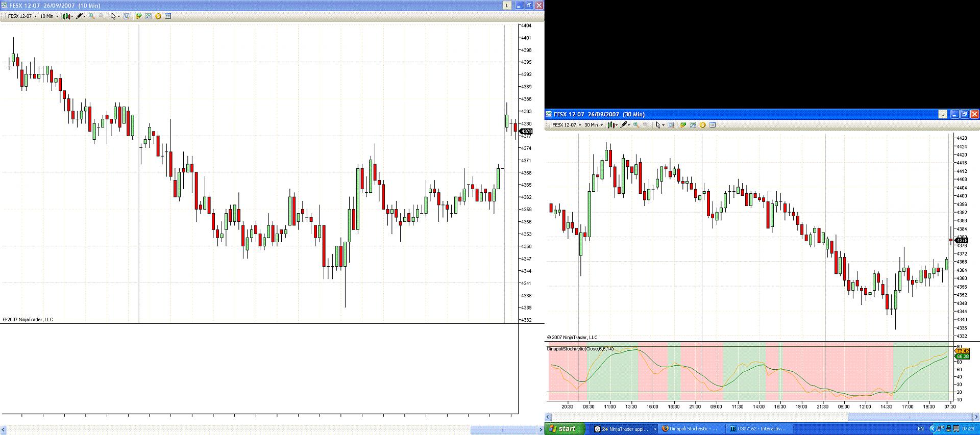980x435 pixels.
Task: Click the zoom frame icon in 30 Min chart
Action: tap(671, 125)
